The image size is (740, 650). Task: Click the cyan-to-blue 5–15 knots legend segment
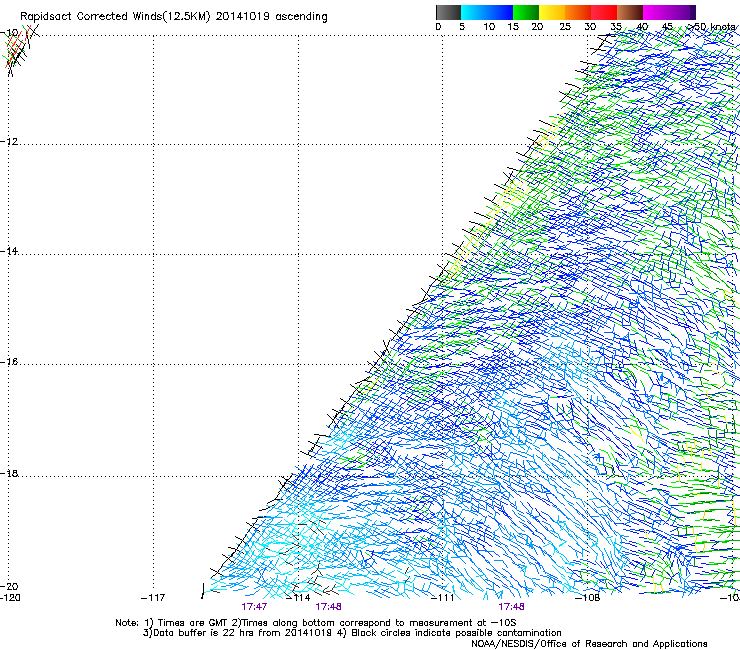pos(487,12)
